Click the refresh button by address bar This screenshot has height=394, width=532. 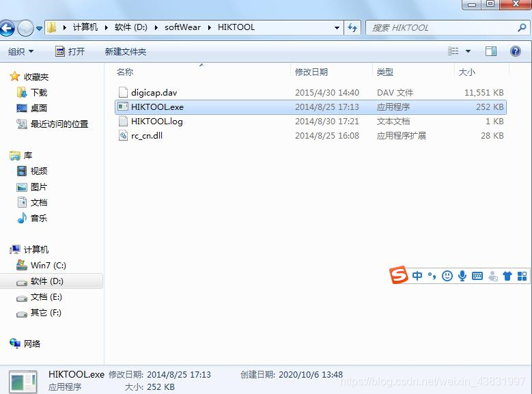(x=352, y=28)
